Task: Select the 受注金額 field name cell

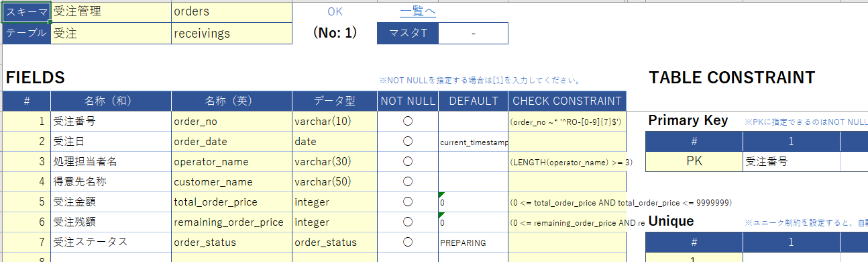Action: [x=111, y=202]
